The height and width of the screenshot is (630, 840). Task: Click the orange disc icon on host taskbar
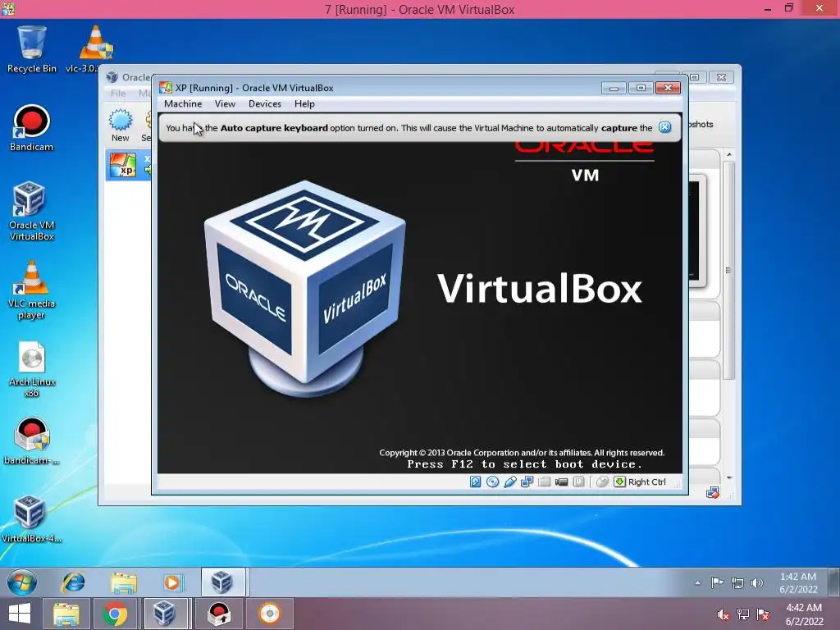(x=269, y=614)
